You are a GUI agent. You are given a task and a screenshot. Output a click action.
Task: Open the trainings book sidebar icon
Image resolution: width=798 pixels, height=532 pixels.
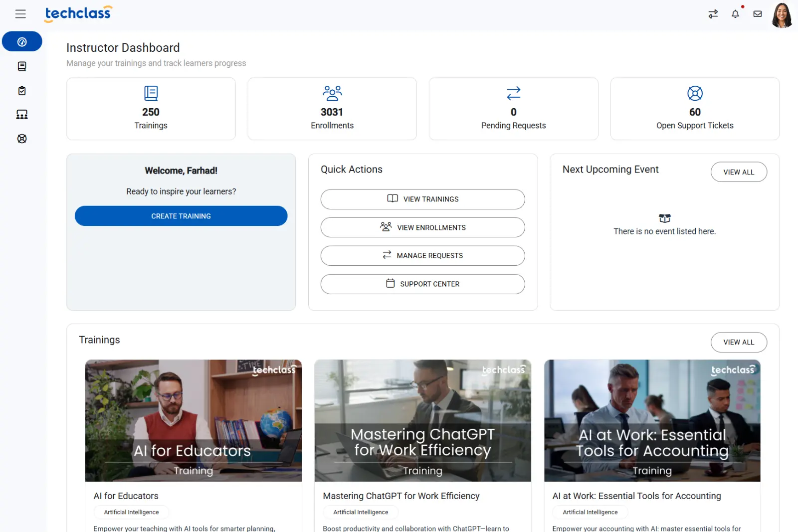22,66
